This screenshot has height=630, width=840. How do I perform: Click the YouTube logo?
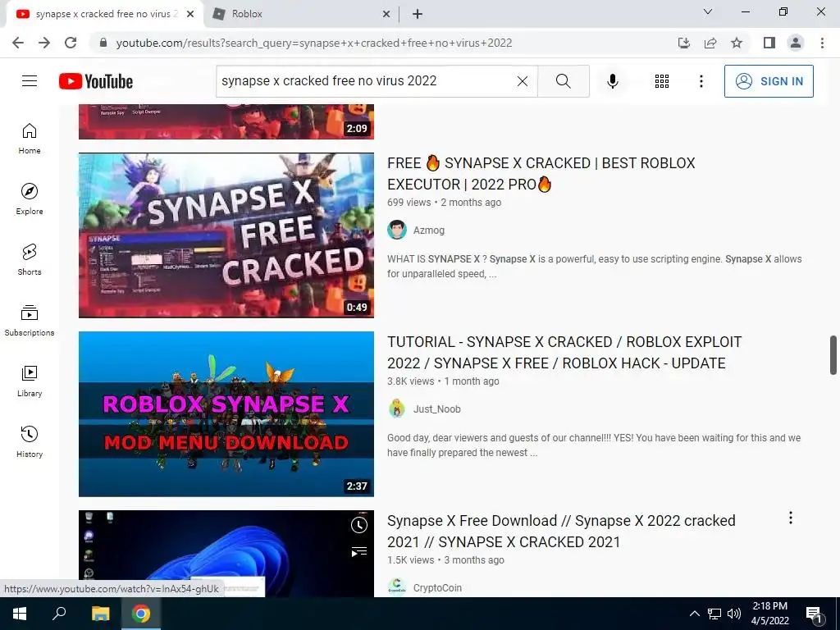96,81
